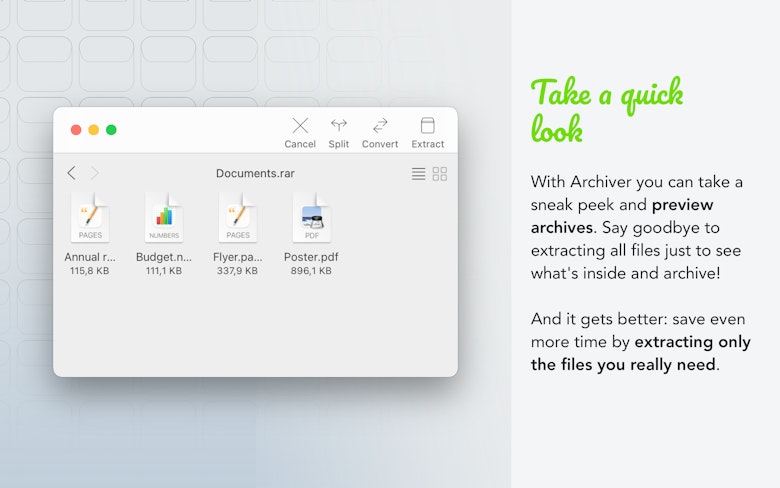
Task: Minimize the window with the yellow button
Action: coord(94,130)
